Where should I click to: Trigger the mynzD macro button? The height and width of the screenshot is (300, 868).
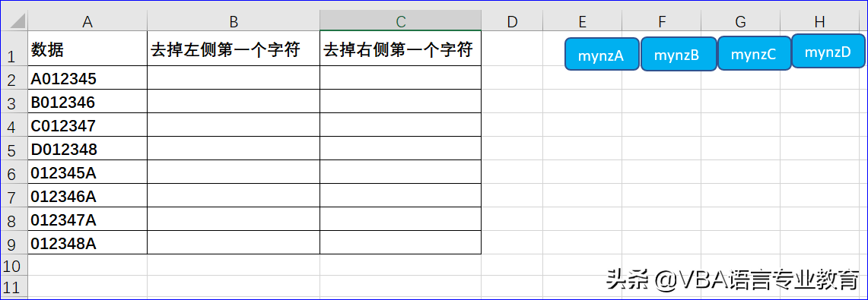click(828, 52)
